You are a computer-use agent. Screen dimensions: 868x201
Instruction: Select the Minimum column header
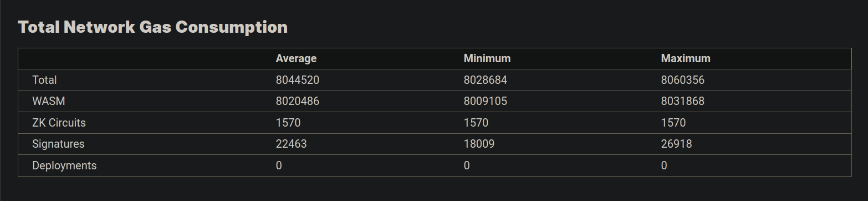coord(487,58)
